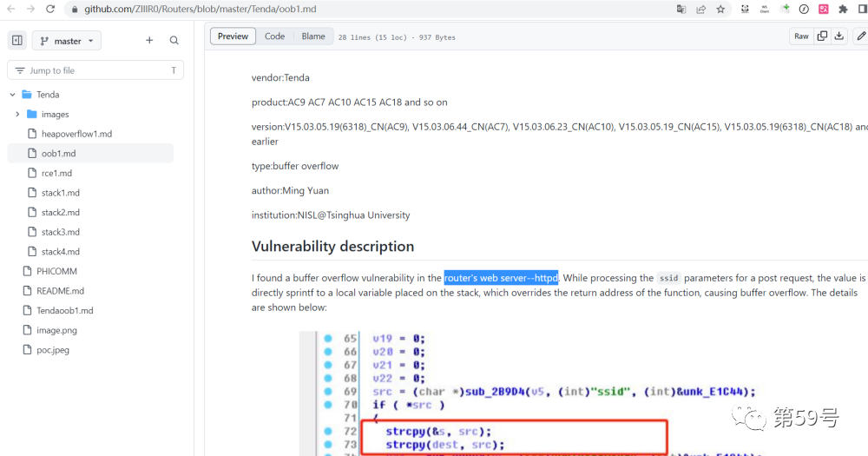Select the Tenda folder label
Image resolution: width=868 pixels, height=456 pixels.
point(48,95)
